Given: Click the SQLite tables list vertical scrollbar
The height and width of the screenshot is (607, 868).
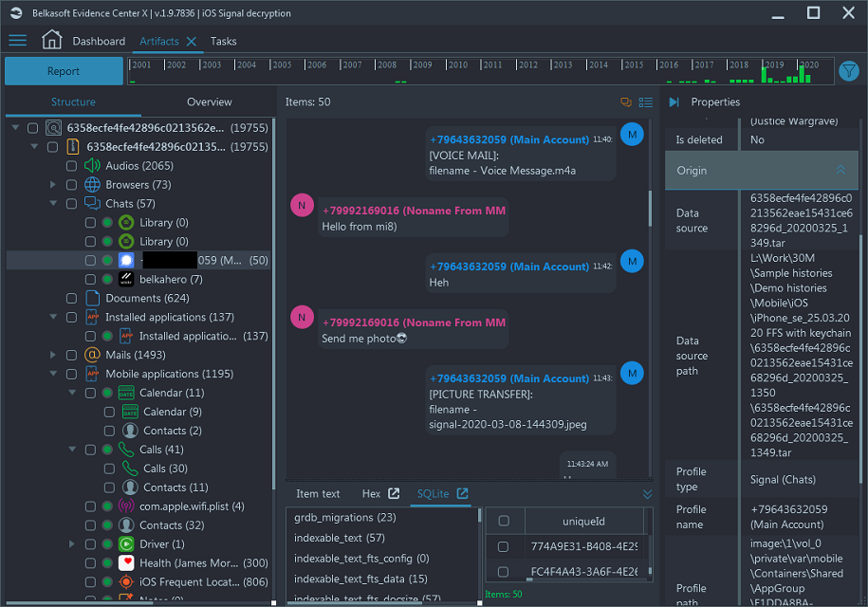Looking at the screenshot, I should pyautogui.click(x=479, y=516).
